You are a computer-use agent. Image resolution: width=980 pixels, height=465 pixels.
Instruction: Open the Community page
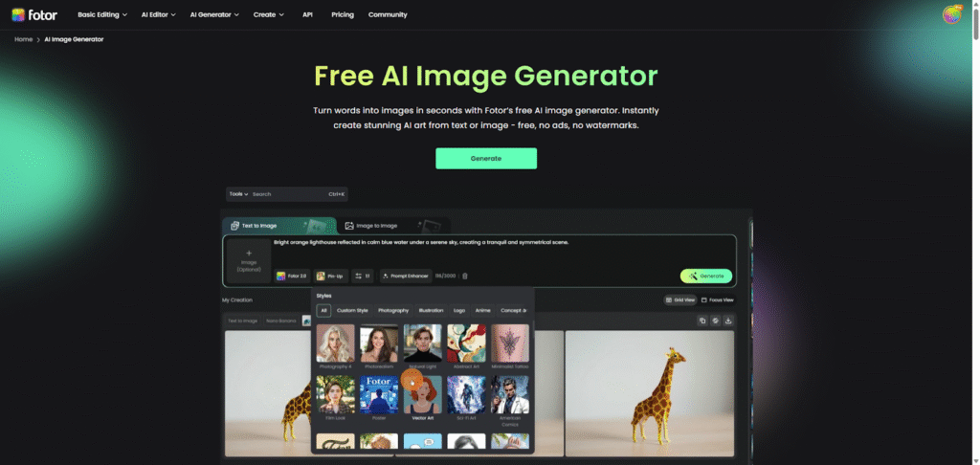tap(388, 14)
